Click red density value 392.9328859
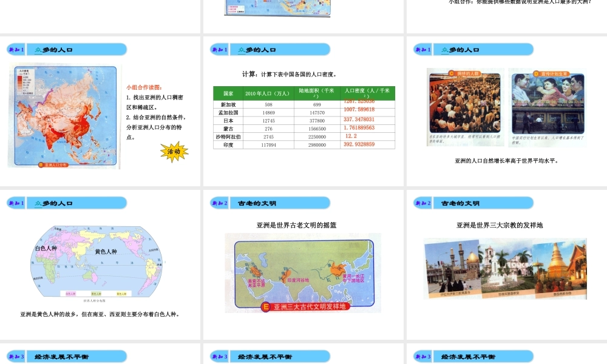The image size is (607, 364). pyautogui.click(x=359, y=144)
